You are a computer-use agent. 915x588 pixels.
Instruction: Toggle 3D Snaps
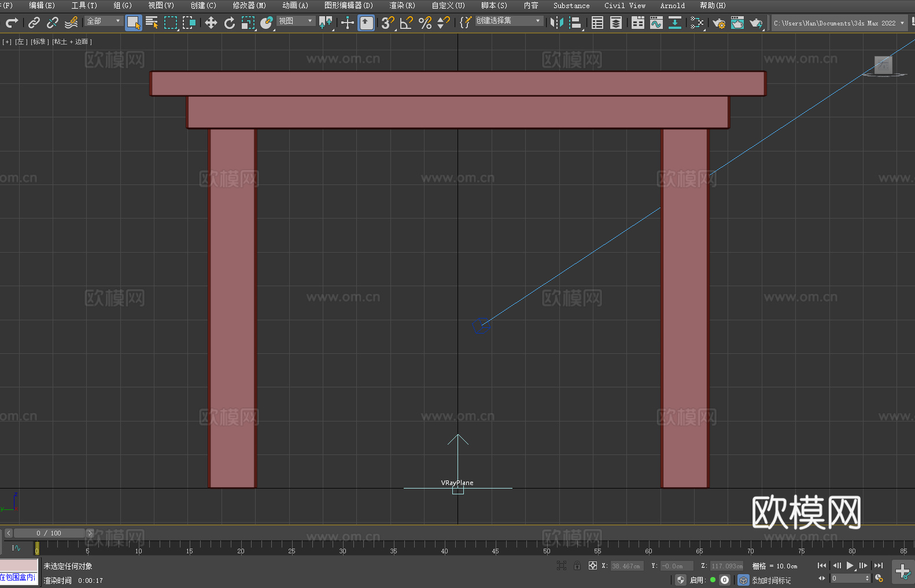pyautogui.click(x=388, y=23)
